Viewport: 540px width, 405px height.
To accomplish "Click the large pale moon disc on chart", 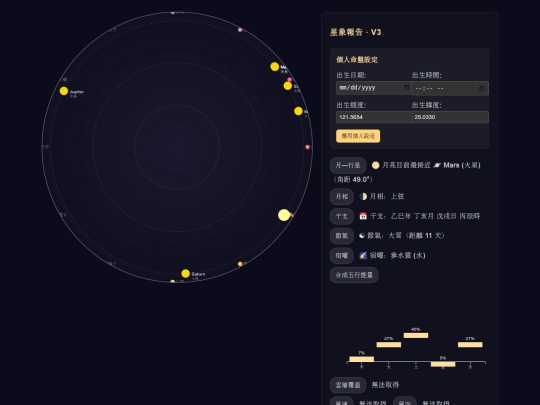I will pos(284,215).
